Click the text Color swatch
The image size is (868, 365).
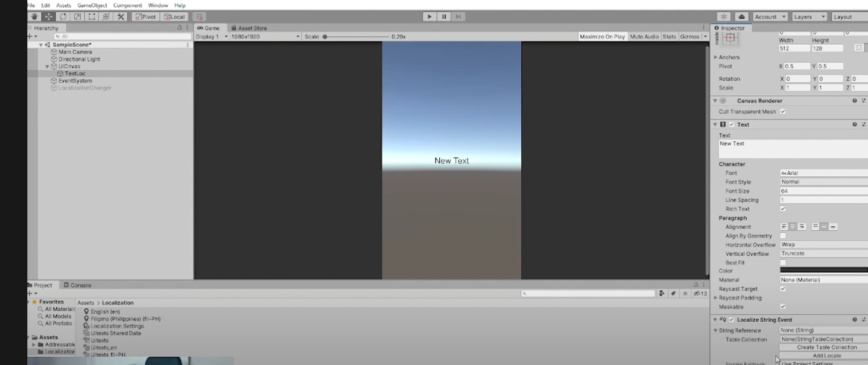click(x=823, y=271)
